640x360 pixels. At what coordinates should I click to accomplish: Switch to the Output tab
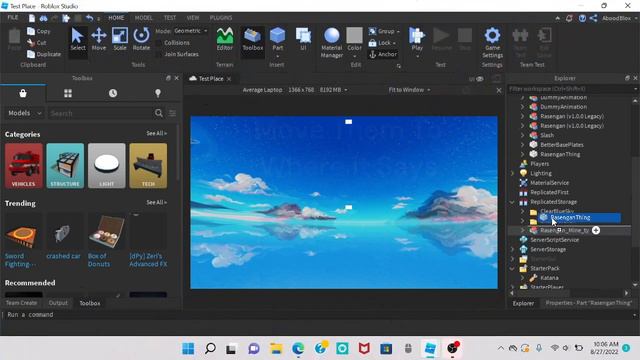point(58,303)
